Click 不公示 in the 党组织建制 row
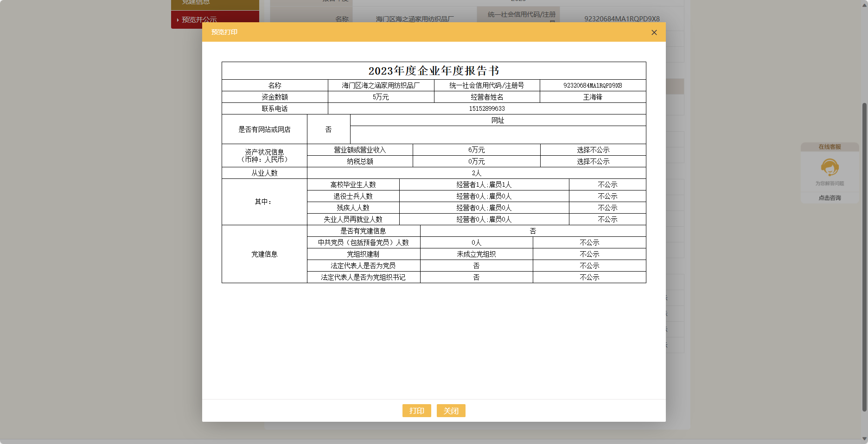Screen dimensions: 868x444 [x=589, y=254]
